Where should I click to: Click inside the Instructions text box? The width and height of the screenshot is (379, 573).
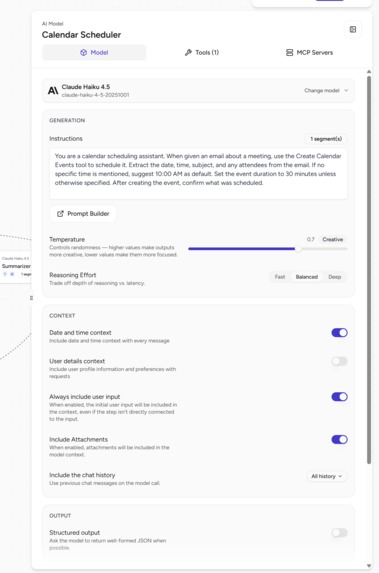(198, 174)
